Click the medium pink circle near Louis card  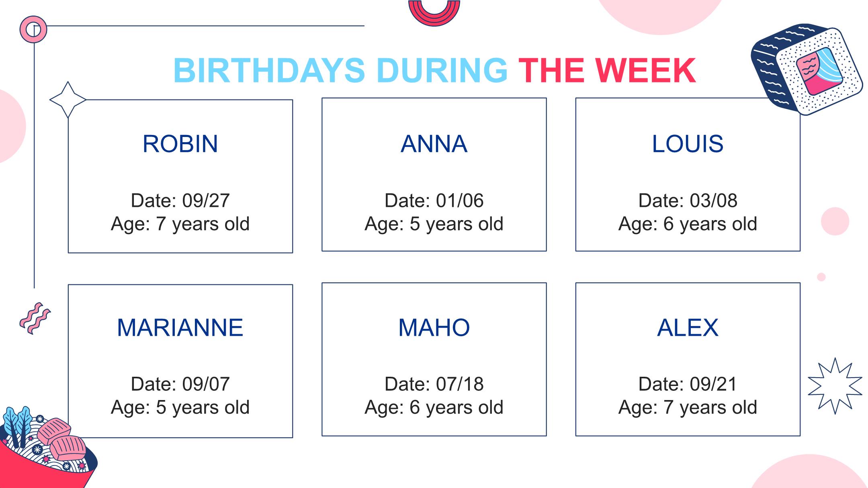coord(835,221)
